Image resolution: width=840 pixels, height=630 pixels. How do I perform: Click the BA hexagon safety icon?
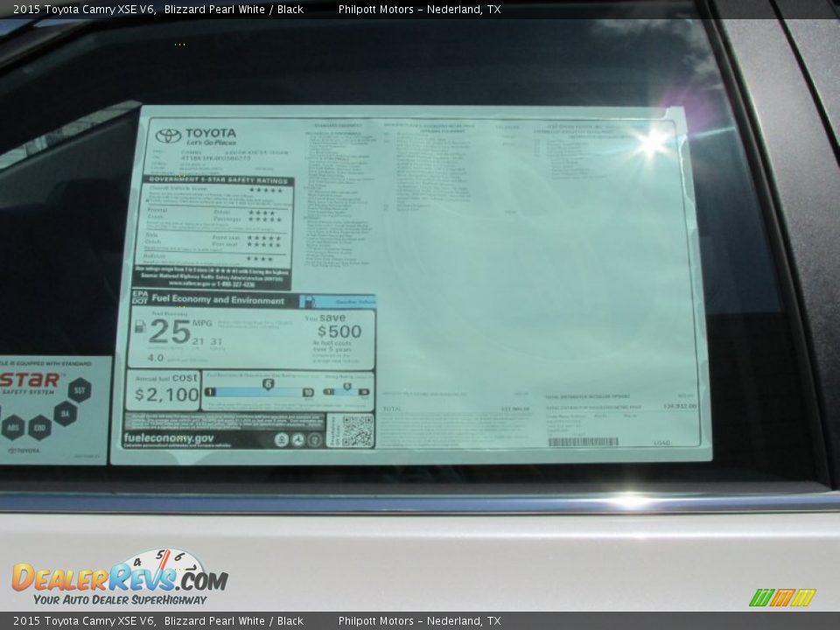66,414
